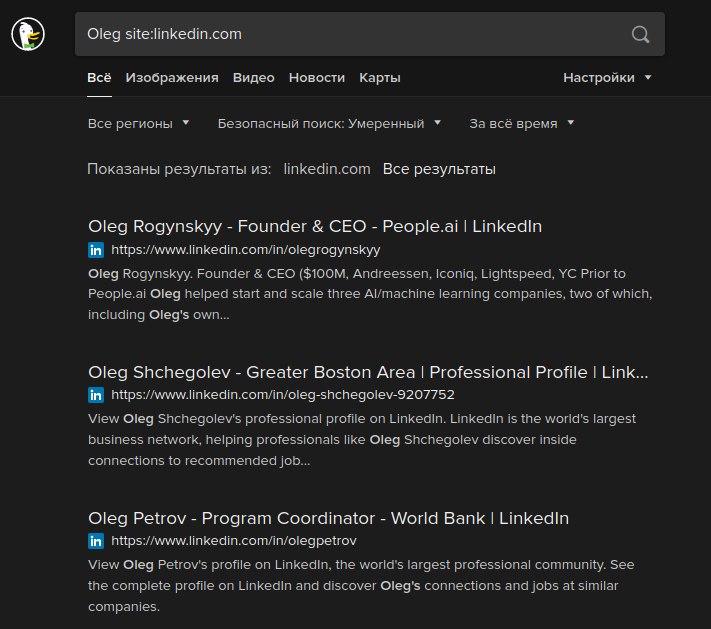Image resolution: width=711 pixels, height=629 pixels.
Task: Click the magnifying glass search icon
Action: tap(640, 34)
